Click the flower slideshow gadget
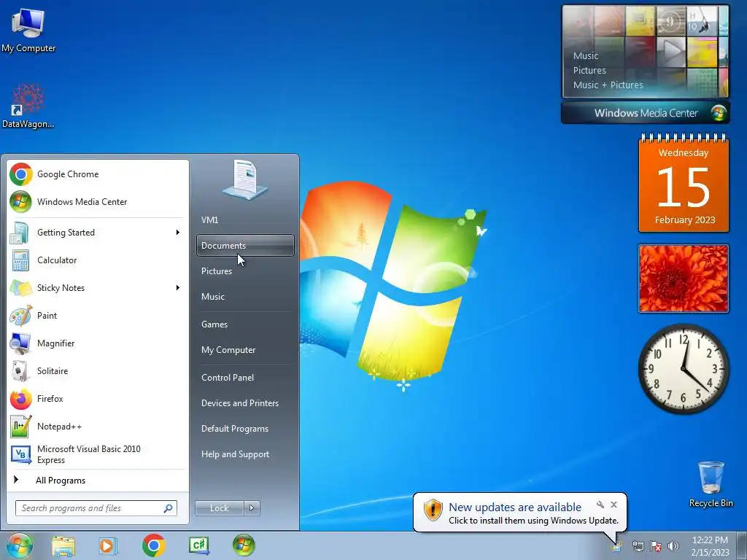This screenshot has height=560, width=747. tap(684, 279)
